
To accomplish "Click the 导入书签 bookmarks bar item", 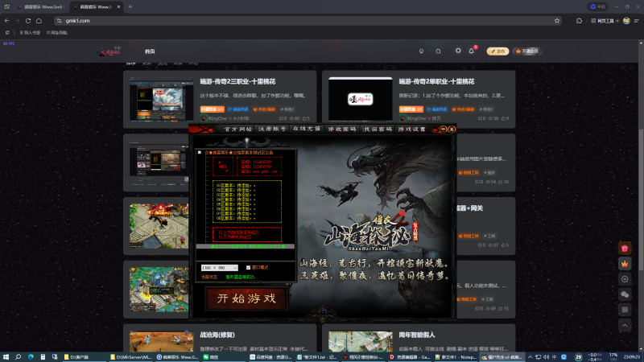I will pos(30,32).
